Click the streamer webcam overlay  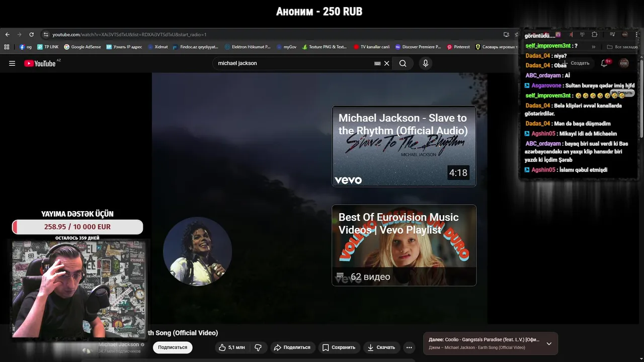tap(78, 290)
